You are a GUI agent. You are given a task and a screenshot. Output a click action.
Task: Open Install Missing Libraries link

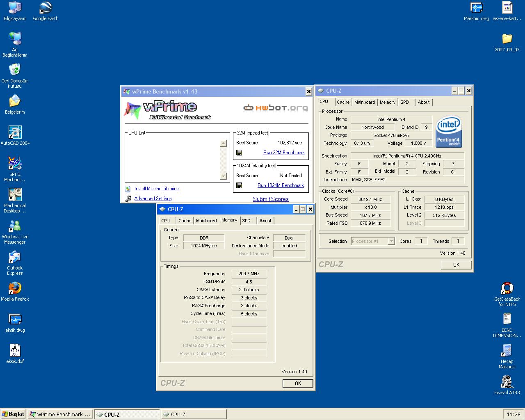pyautogui.click(x=156, y=189)
